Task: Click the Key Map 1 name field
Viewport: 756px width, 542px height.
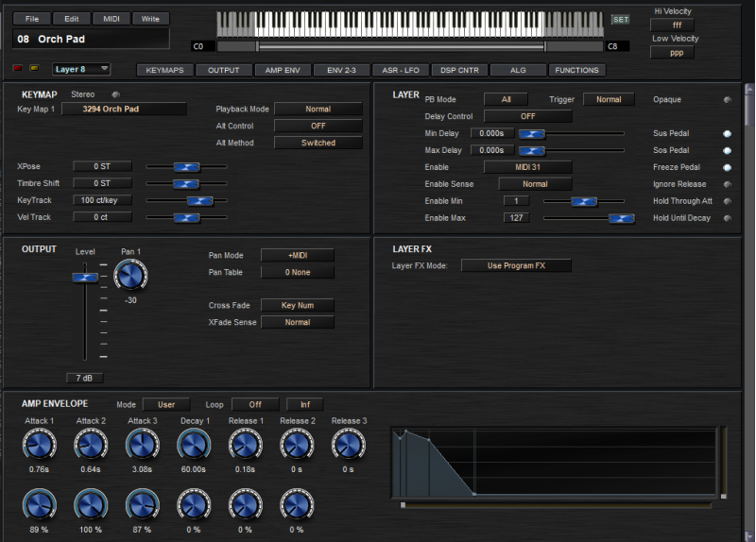Action: (124, 110)
